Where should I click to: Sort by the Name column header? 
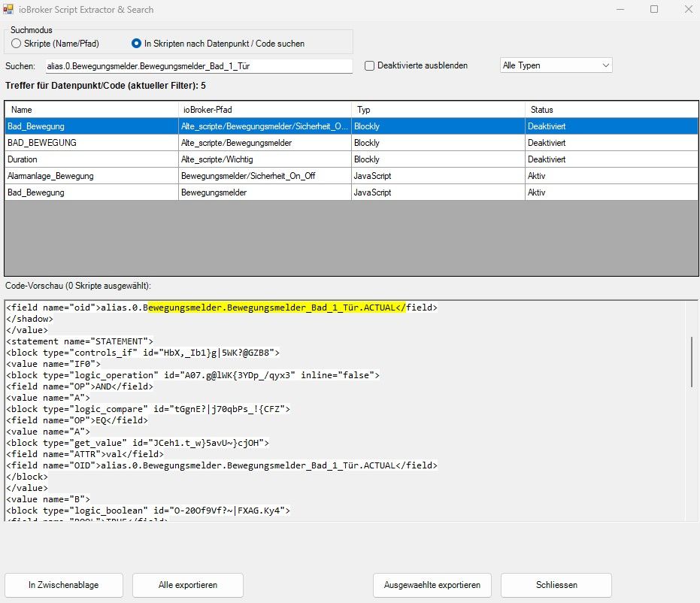pyautogui.click(x=92, y=109)
